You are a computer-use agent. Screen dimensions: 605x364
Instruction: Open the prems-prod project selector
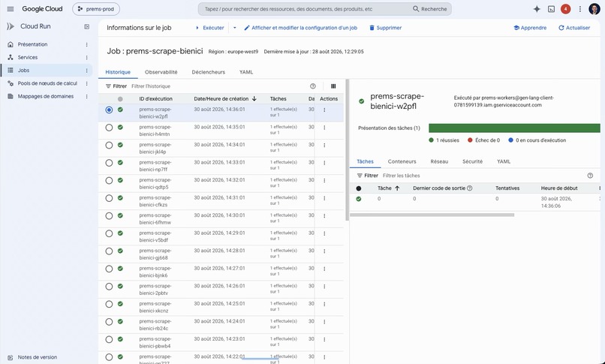coord(96,9)
